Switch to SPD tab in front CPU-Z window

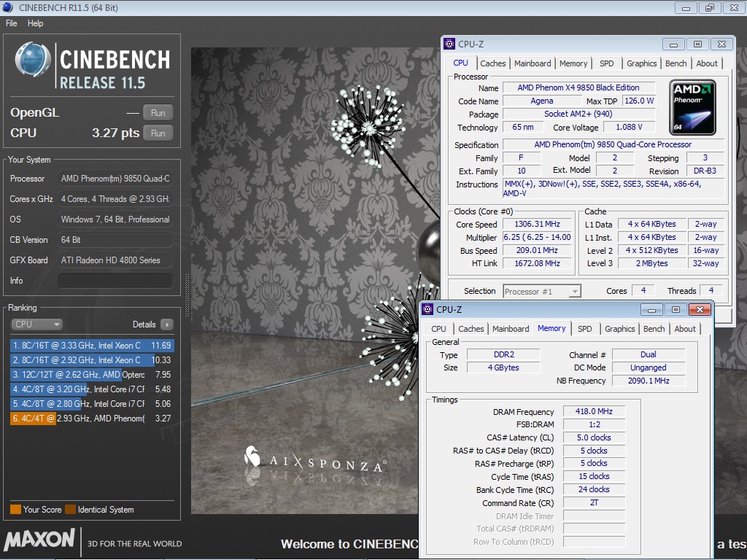tap(584, 329)
